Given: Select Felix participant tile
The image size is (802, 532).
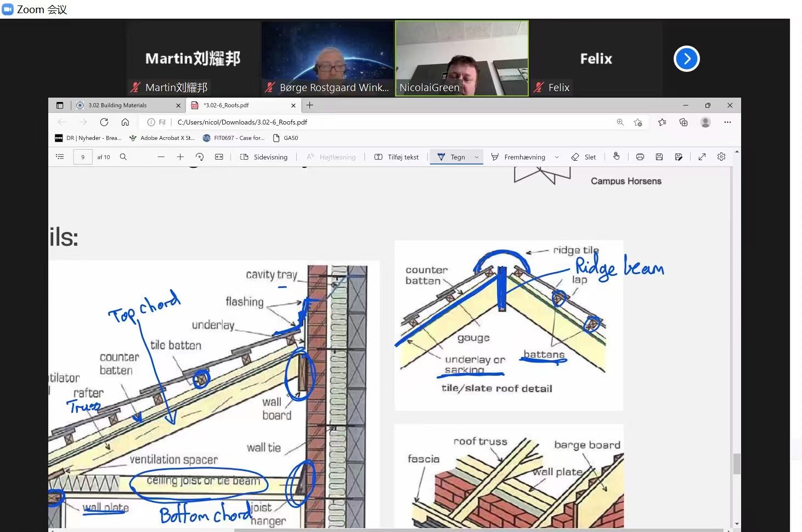Looking at the screenshot, I should coord(596,59).
